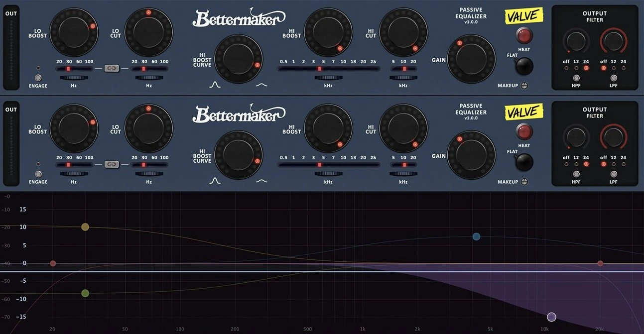644x334 pixels.
Task: Click the yellow VALVE badge on the bottom unit
Action: click(524, 112)
